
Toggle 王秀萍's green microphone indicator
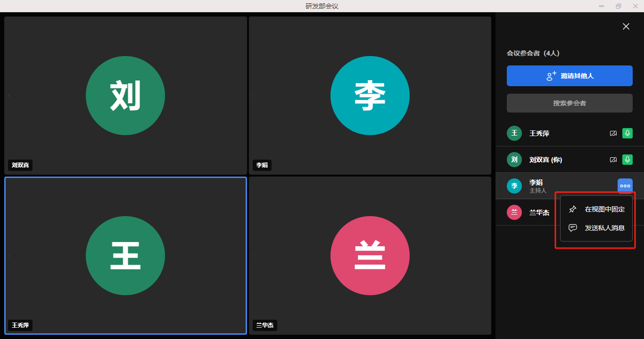627,134
